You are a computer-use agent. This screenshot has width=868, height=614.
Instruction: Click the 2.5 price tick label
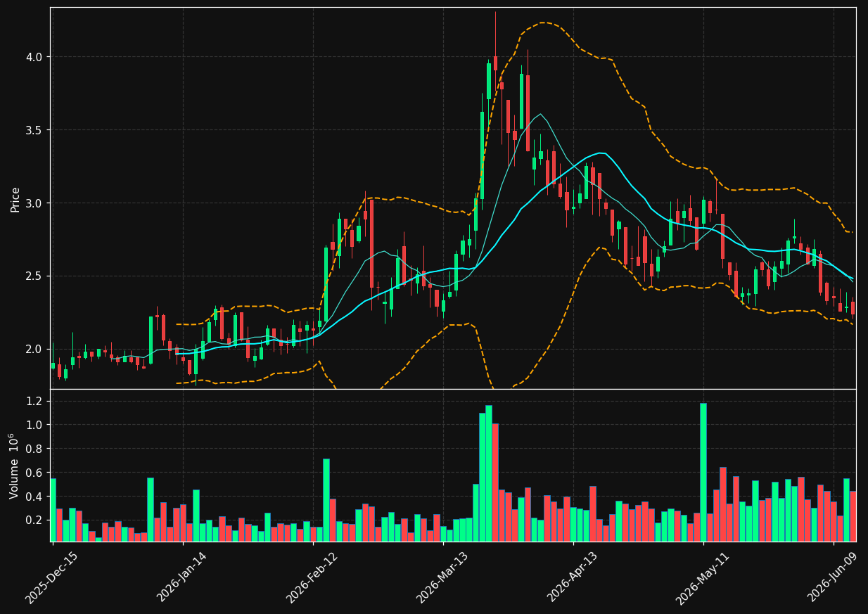pos(35,276)
